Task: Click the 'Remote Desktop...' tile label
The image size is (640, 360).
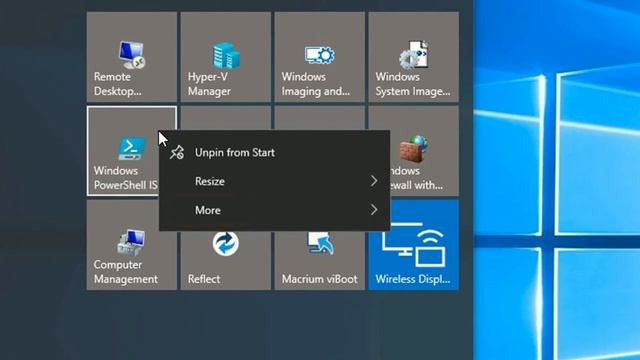Action: (x=118, y=84)
